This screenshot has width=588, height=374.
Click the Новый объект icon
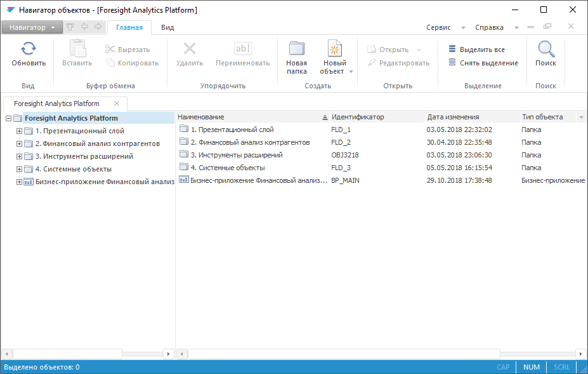click(334, 48)
